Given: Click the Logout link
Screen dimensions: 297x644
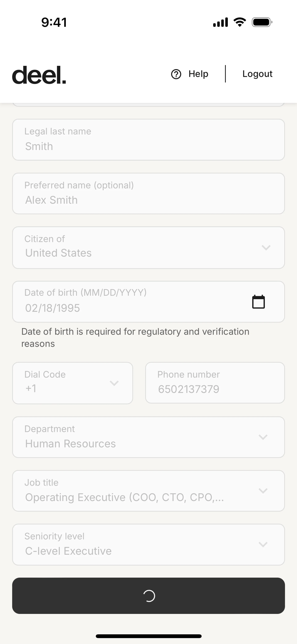Looking at the screenshot, I should click(x=257, y=74).
